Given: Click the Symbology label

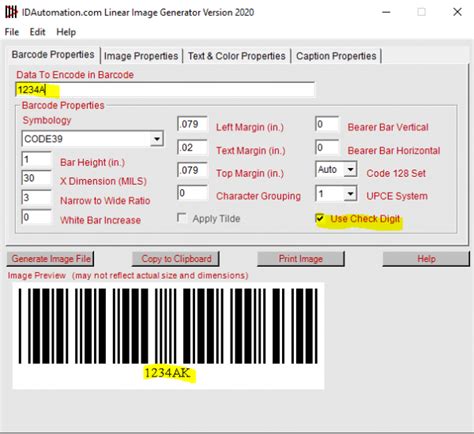Looking at the screenshot, I should [47, 120].
